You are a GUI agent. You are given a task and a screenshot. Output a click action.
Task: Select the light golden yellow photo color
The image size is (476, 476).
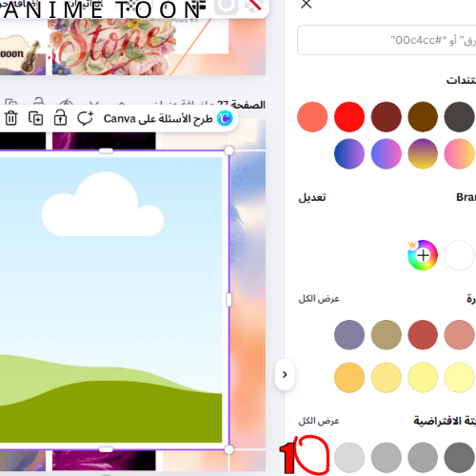[x=387, y=378]
